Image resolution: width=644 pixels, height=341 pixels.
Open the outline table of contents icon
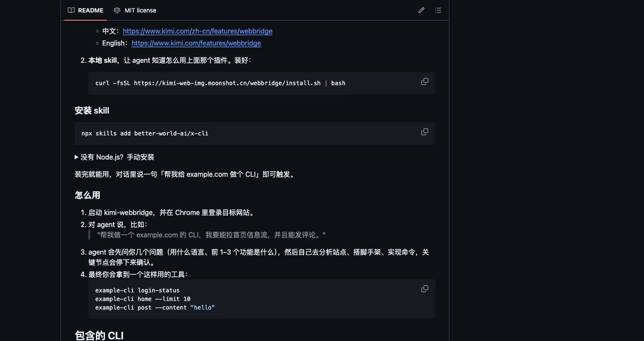coord(438,10)
